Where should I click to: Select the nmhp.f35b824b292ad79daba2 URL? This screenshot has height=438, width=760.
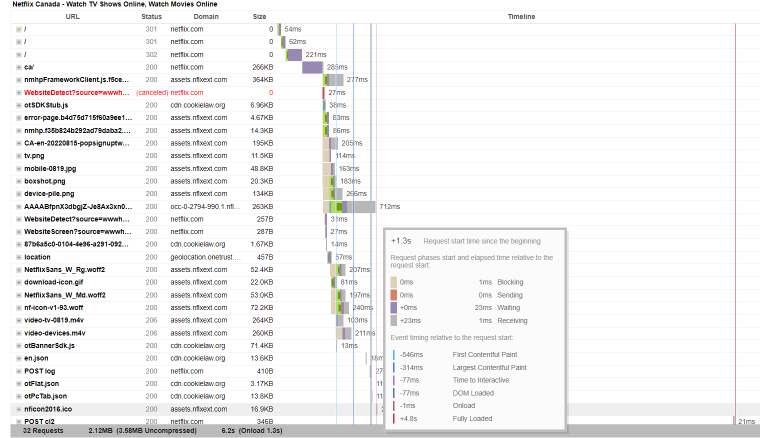[x=77, y=131]
